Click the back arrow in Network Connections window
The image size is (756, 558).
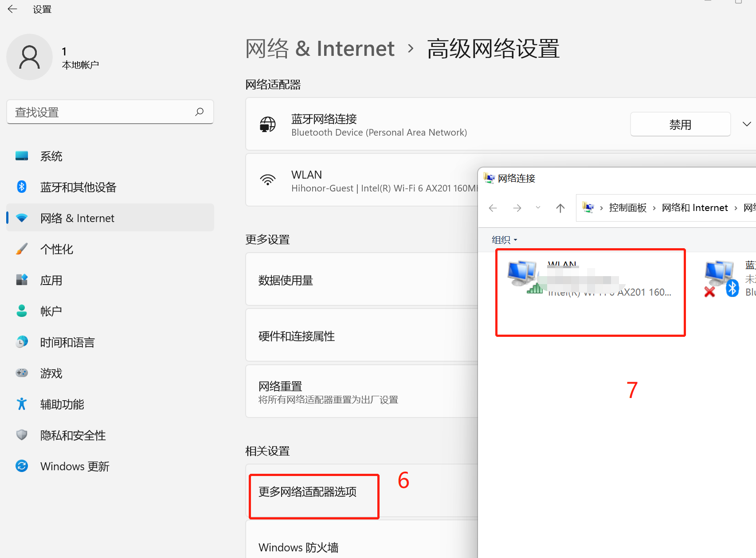pyautogui.click(x=493, y=208)
